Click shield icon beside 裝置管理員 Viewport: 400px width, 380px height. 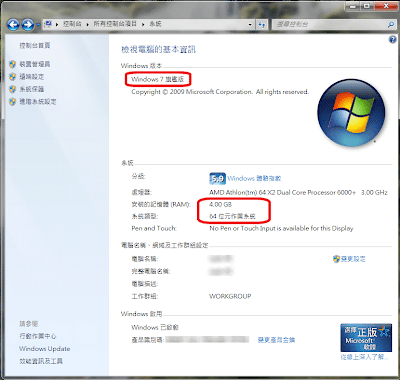coord(13,64)
